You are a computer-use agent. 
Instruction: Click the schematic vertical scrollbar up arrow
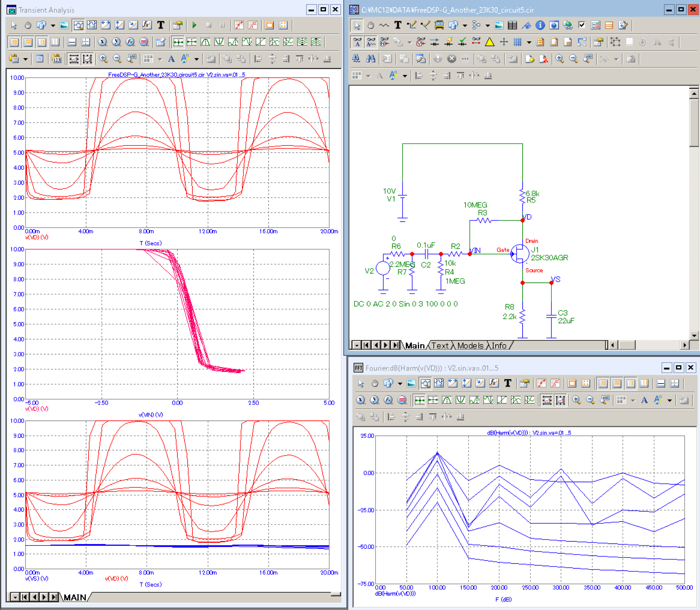(694, 93)
